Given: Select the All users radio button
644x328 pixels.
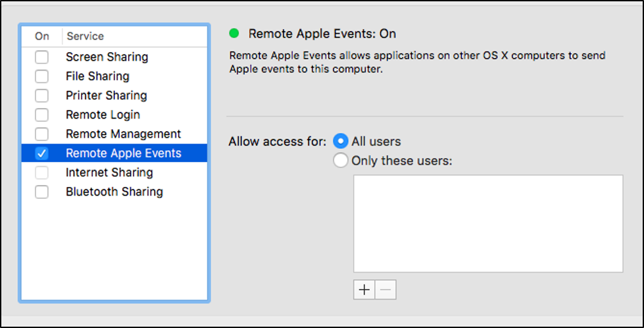Looking at the screenshot, I should pos(341,142).
